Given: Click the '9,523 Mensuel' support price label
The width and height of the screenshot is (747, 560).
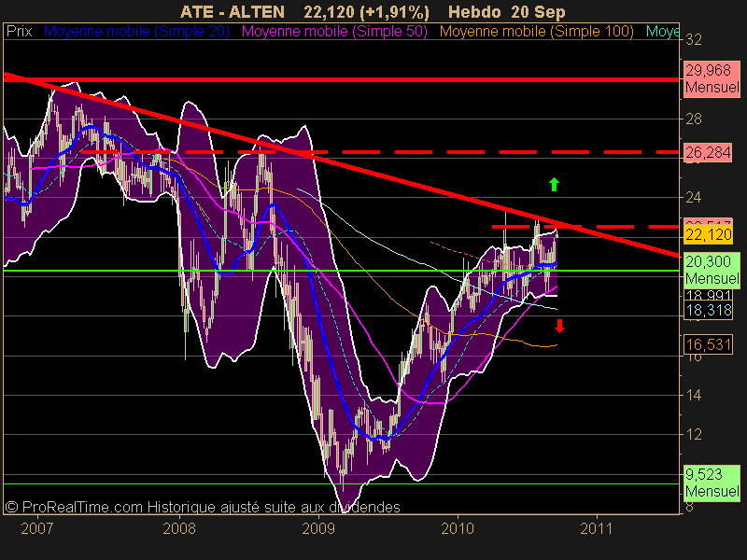Looking at the screenshot, I should [x=712, y=483].
